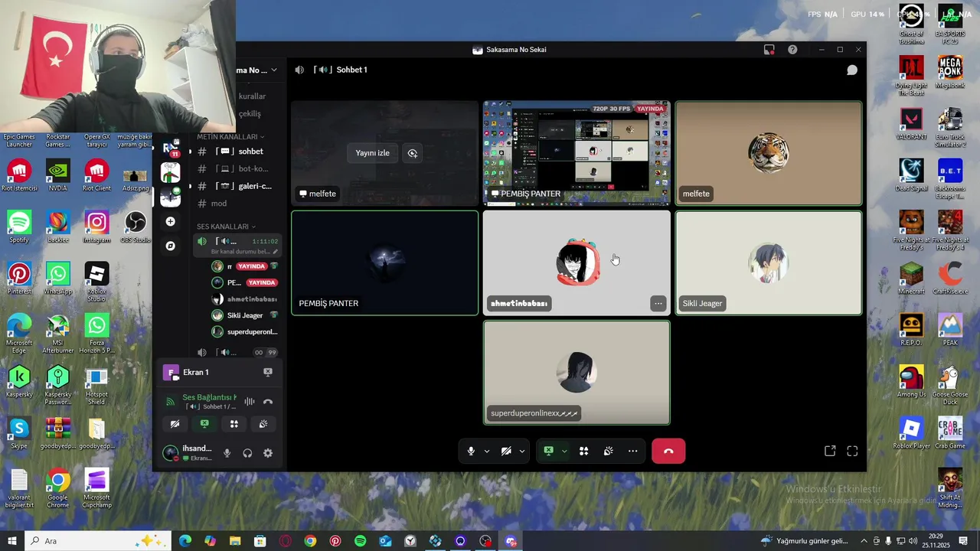Open the 'çekiliş' channel
The height and width of the screenshot is (551, 980).
coord(250,114)
